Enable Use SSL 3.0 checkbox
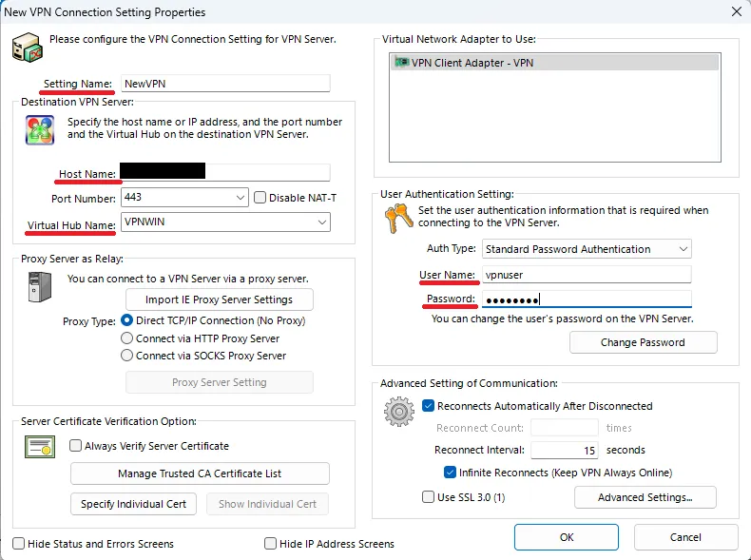751x560 pixels. tap(428, 496)
